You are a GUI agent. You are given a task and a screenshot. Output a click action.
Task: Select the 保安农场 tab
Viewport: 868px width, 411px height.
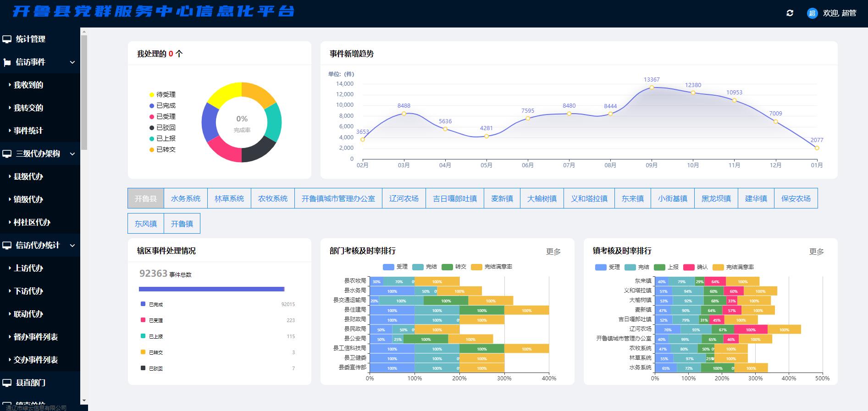(796, 198)
